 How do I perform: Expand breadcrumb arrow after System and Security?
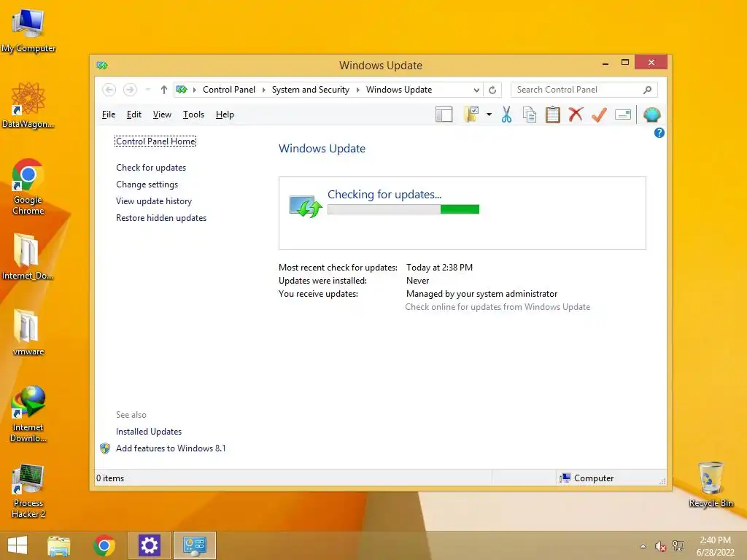click(357, 90)
